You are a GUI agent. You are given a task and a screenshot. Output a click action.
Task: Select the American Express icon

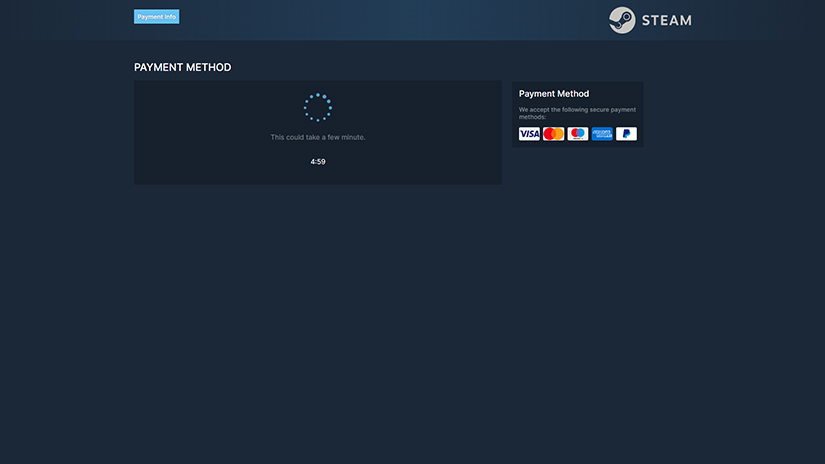coord(602,134)
